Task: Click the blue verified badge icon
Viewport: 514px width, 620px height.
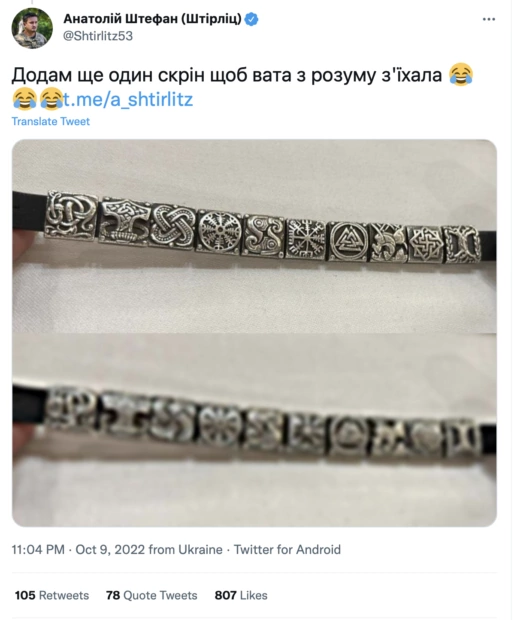Action: point(251,19)
